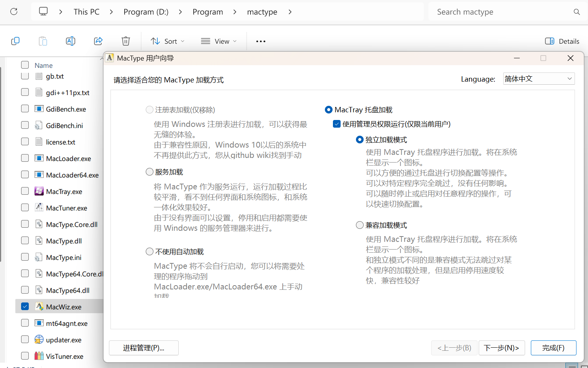This screenshot has width=588, height=368.
Task: Open the three-dot See more menu
Action: click(261, 41)
